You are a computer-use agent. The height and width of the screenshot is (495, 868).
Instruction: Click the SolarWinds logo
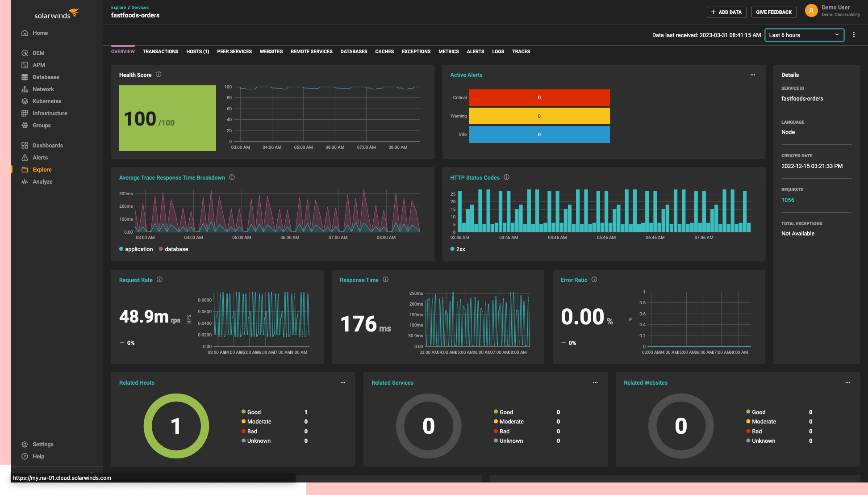pos(57,14)
